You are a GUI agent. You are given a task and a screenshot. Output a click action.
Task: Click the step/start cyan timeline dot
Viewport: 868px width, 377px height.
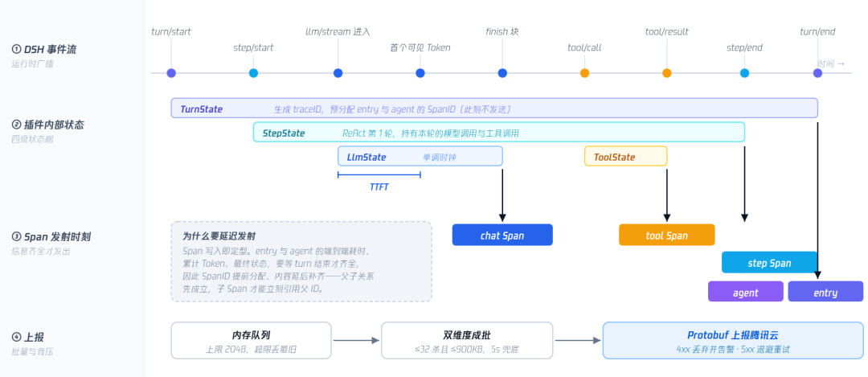pos(253,73)
